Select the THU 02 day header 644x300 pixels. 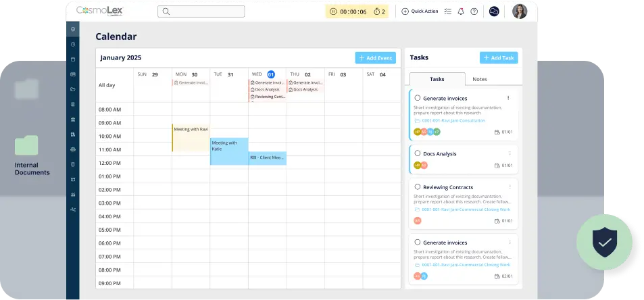point(300,74)
